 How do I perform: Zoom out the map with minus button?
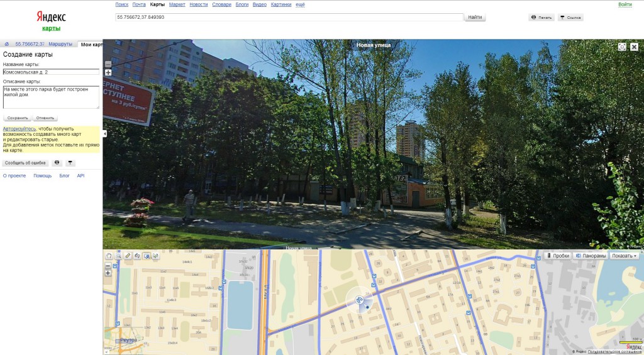[x=108, y=266]
